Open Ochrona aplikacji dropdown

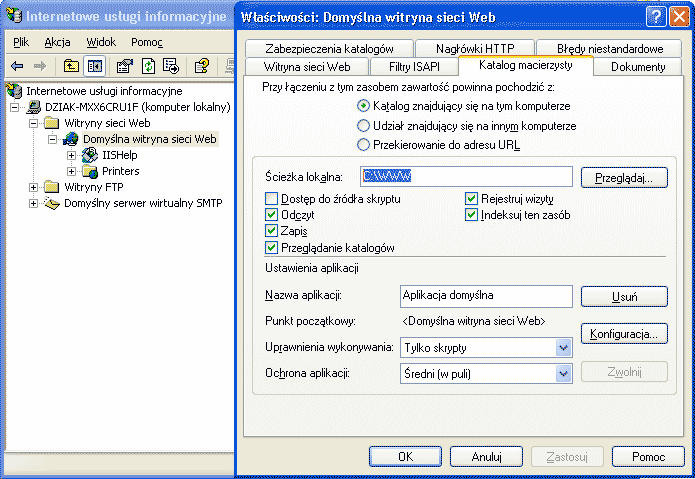(563, 374)
